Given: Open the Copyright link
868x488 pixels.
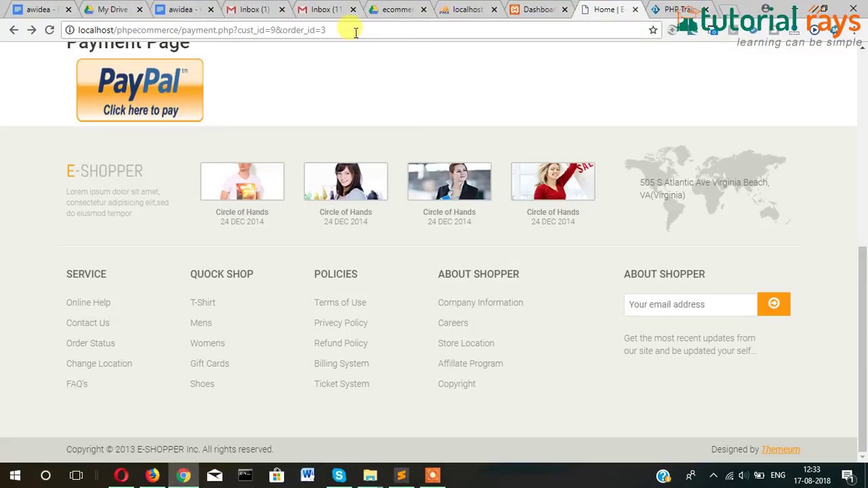Looking at the screenshot, I should tap(456, 384).
